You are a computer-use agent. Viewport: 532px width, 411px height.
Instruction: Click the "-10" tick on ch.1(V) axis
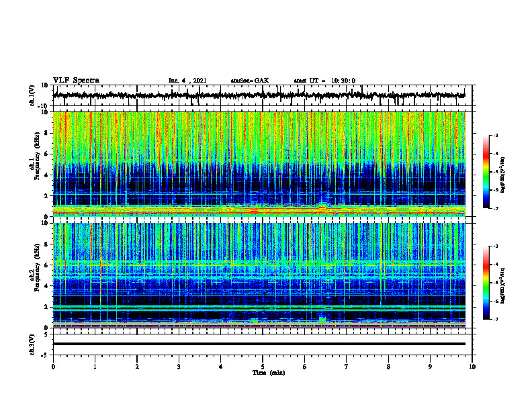(x=44, y=106)
